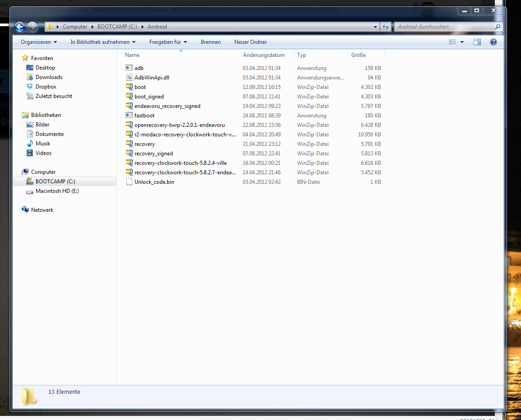This screenshot has width=521, height=420.
Task: Click 'Android' in the breadcrumb path
Action: (157, 27)
